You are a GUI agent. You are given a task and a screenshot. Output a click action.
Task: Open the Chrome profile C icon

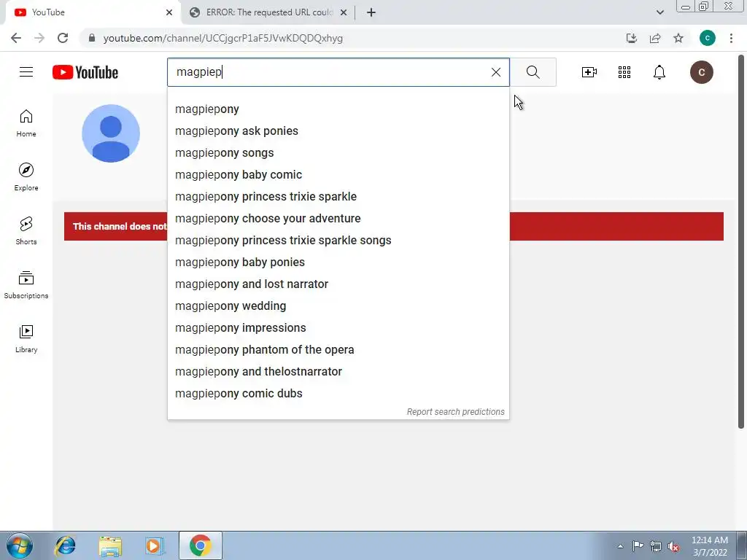[x=708, y=38]
